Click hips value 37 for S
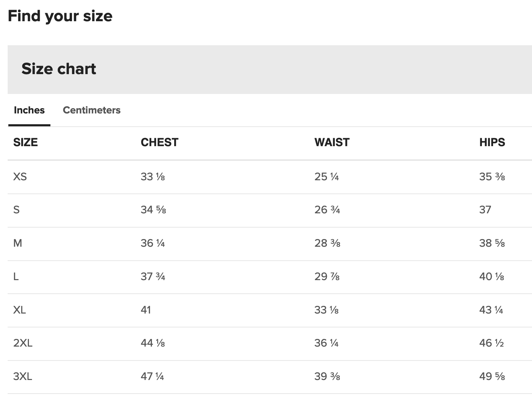The width and height of the screenshot is (532, 396). [485, 209]
